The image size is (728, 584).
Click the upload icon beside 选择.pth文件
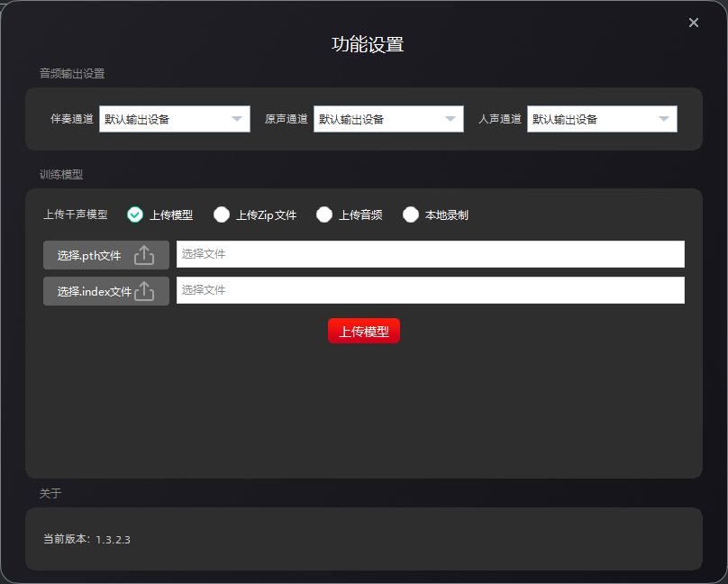pos(144,256)
